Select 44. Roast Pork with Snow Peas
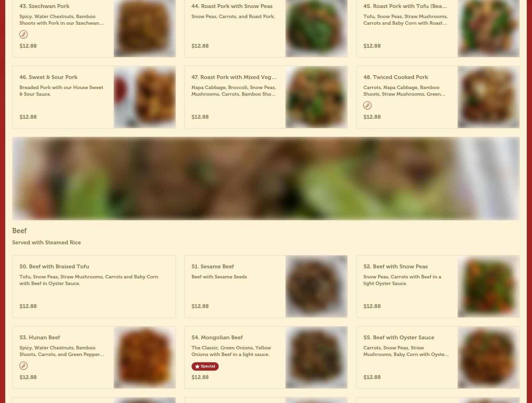532x403 pixels. click(x=232, y=6)
